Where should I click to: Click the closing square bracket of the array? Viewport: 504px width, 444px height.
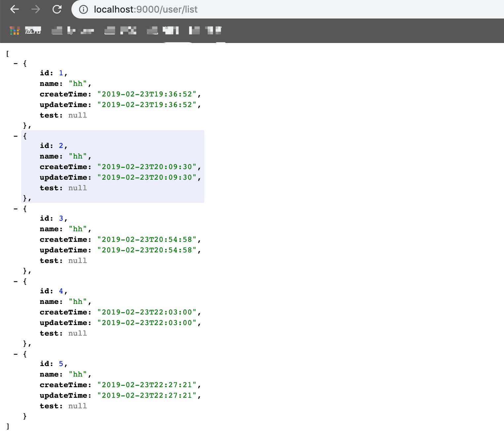[8, 426]
